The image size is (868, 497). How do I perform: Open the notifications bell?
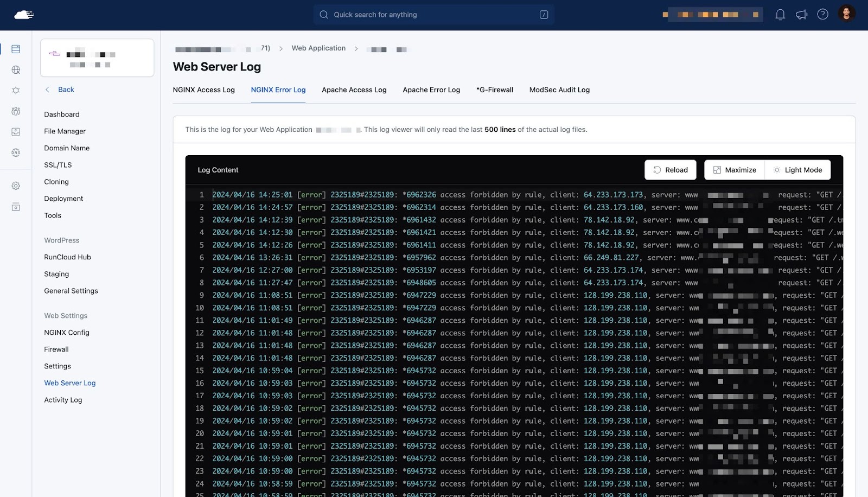point(780,15)
